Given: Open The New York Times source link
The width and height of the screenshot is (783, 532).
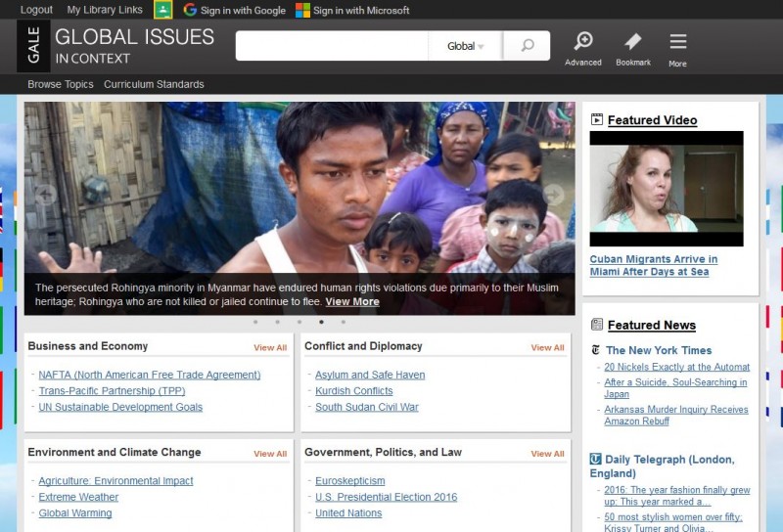Looking at the screenshot, I should point(659,350).
